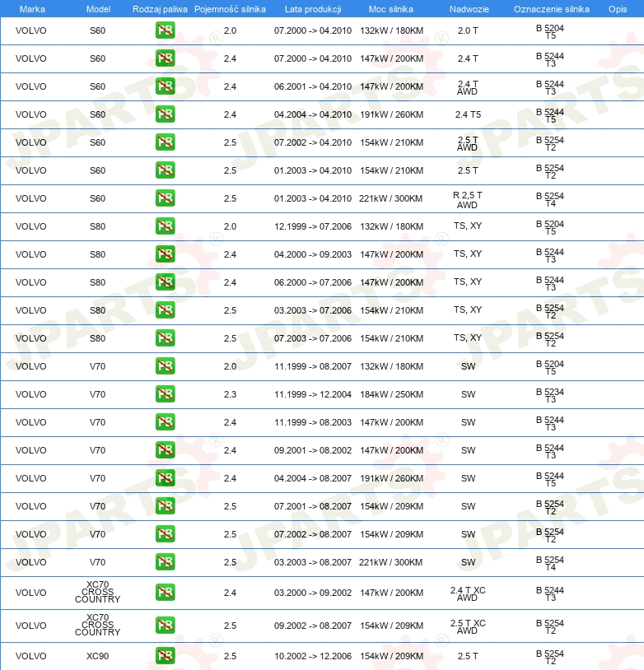The height and width of the screenshot is (670, 644).
Task: Click the Rodzaj paliwa column header
Action: tap(160, 9)
